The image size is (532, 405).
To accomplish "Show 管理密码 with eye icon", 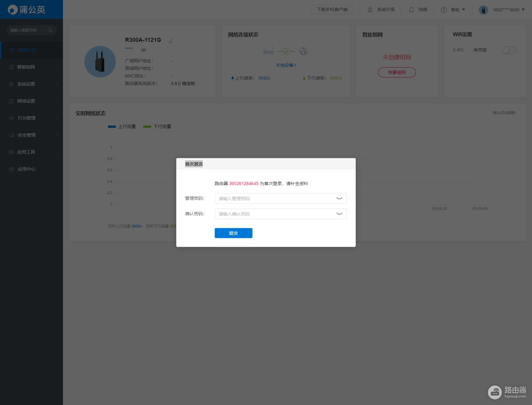I will coord(339,199).
